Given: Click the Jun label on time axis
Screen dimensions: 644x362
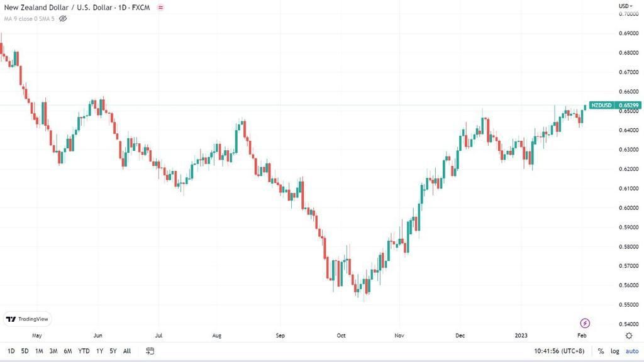Looking at the screenshot, I should 97,336.
